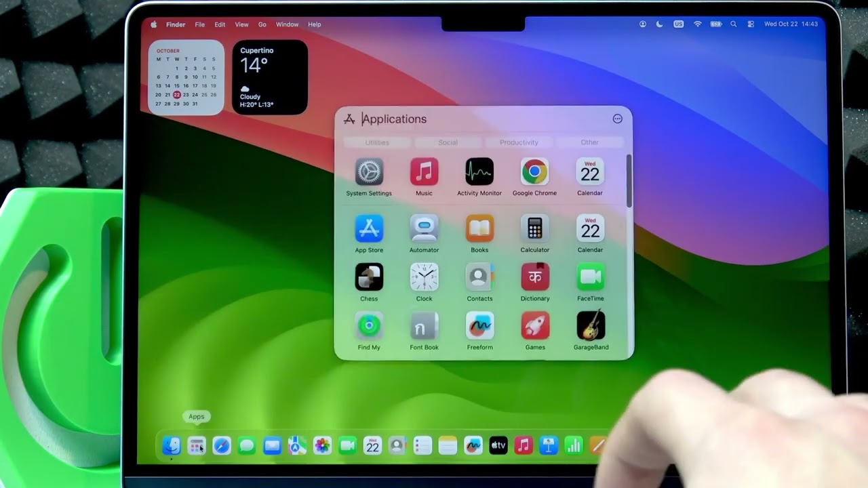The width and height of the screenshot is (868, 488).
Task: Select the Productivity category tab
Action: tap(519, 142)
